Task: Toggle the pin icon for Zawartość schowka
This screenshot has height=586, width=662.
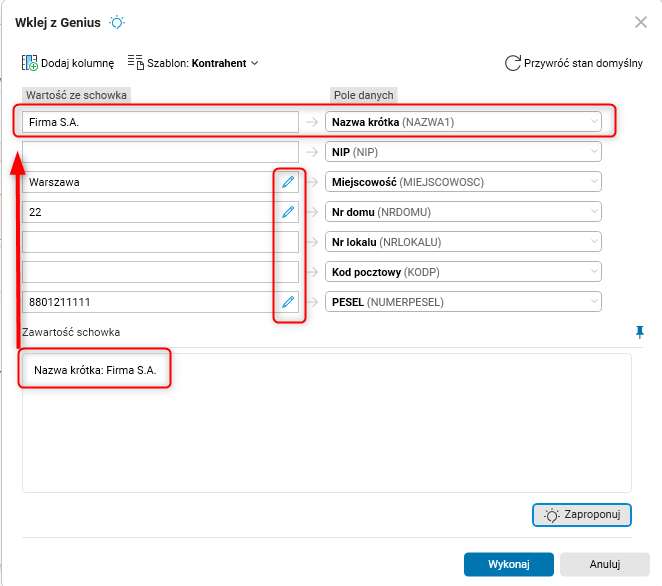Action: 640,332
